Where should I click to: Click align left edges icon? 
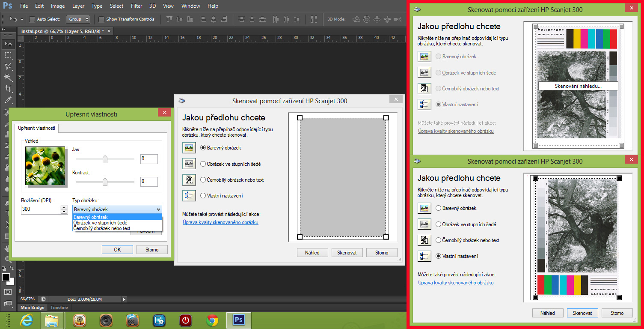[203, 19]
